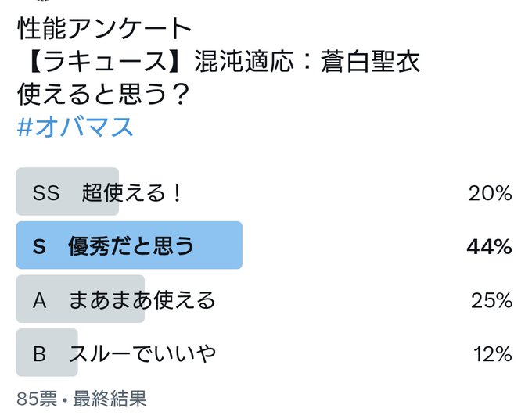The width and height of the screenshot is (532, 419).
Task: Click the blue winning result bar
Action: (x=129, y=245)
